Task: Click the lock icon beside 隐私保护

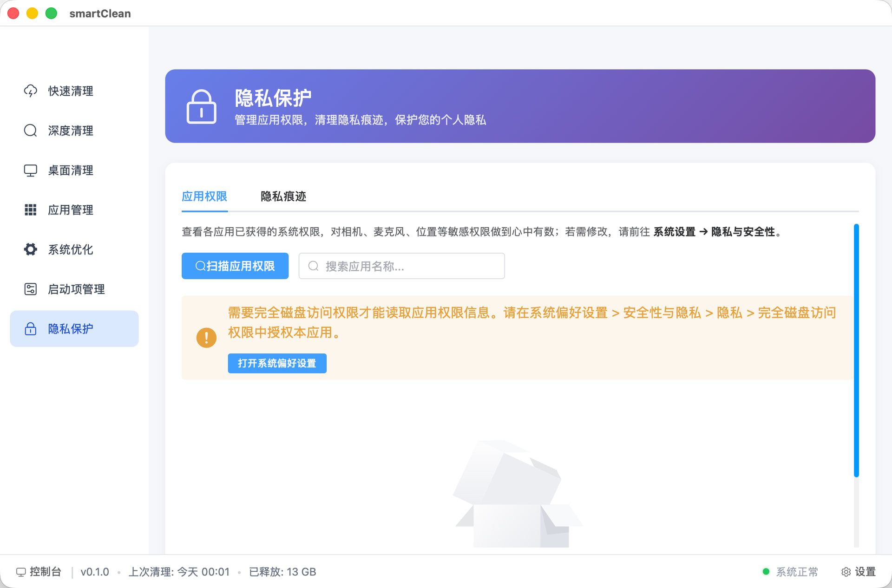Action: (x=30, y=328)
